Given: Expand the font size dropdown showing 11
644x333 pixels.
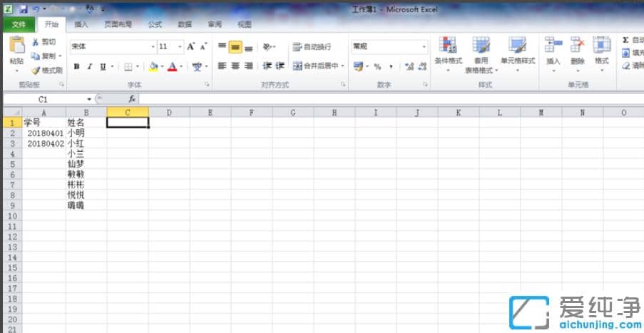Looking at the screenshot, I should tap(180, 46).
